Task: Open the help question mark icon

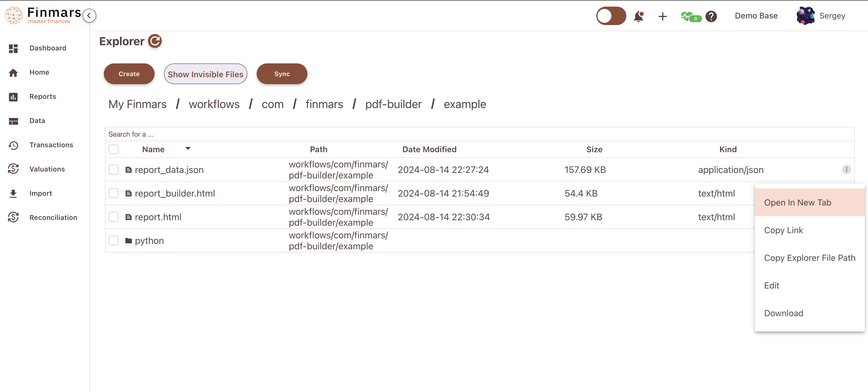Action: (x=711, y=16)
